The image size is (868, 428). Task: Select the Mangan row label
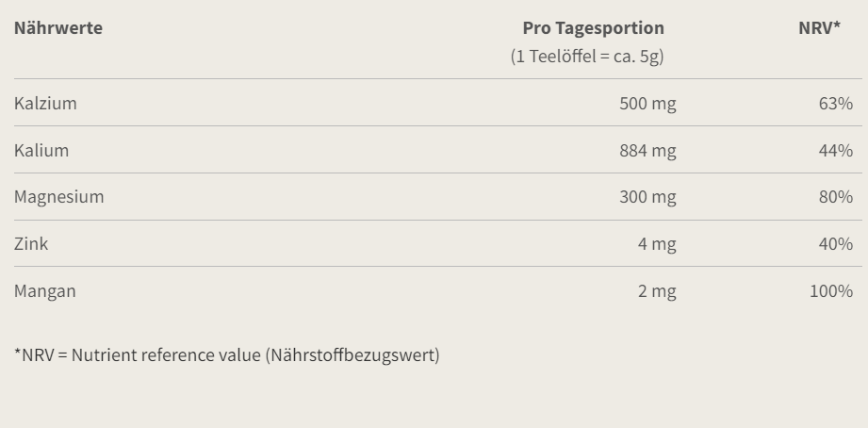[45, 291]
